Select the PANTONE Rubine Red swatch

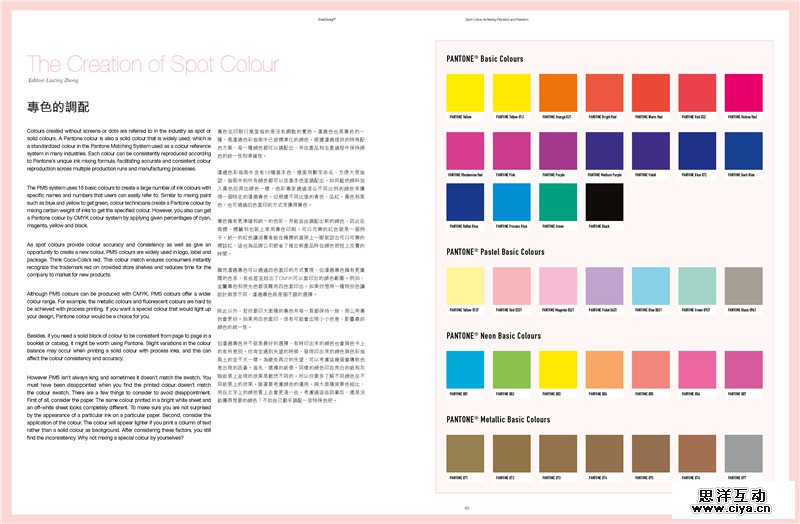[741, 93]
